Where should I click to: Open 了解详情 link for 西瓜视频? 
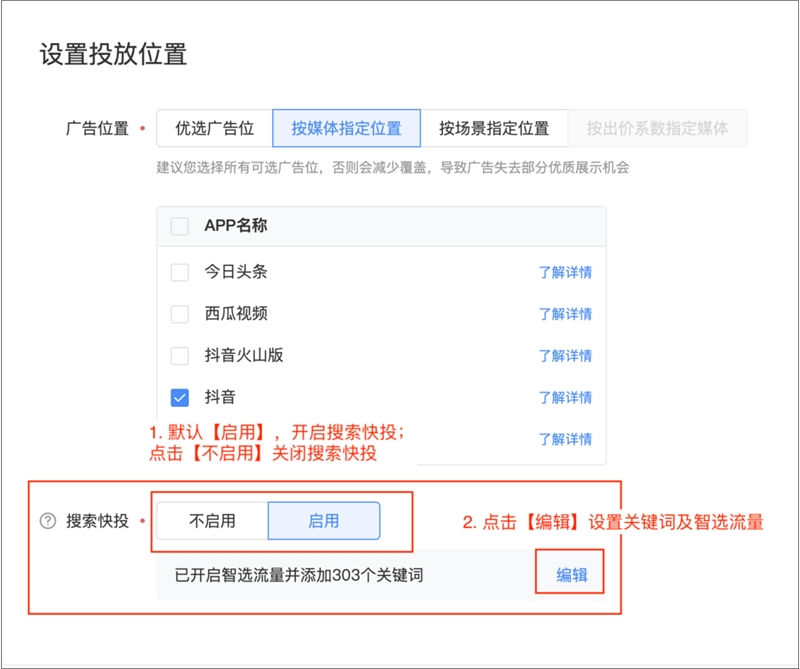coord(565,314)
